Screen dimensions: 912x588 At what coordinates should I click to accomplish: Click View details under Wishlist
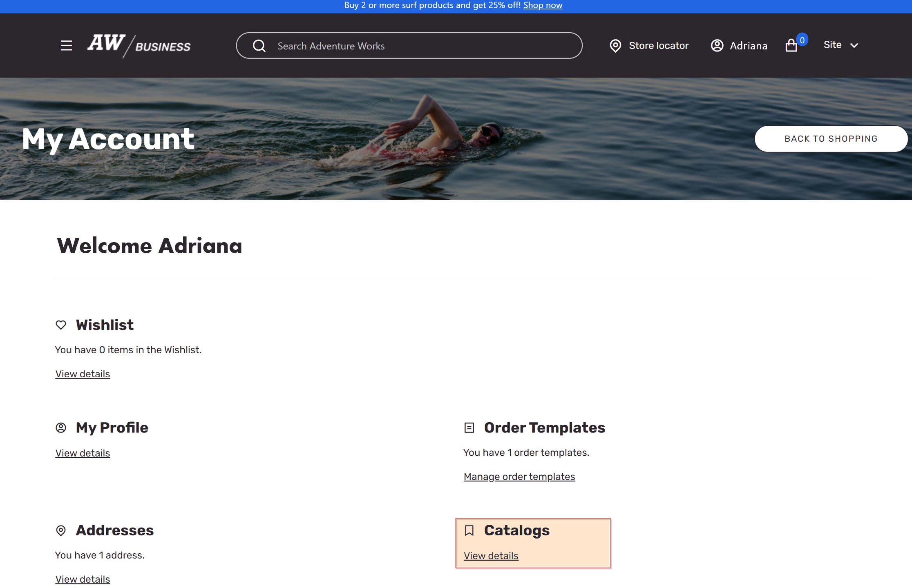point(83,373)
